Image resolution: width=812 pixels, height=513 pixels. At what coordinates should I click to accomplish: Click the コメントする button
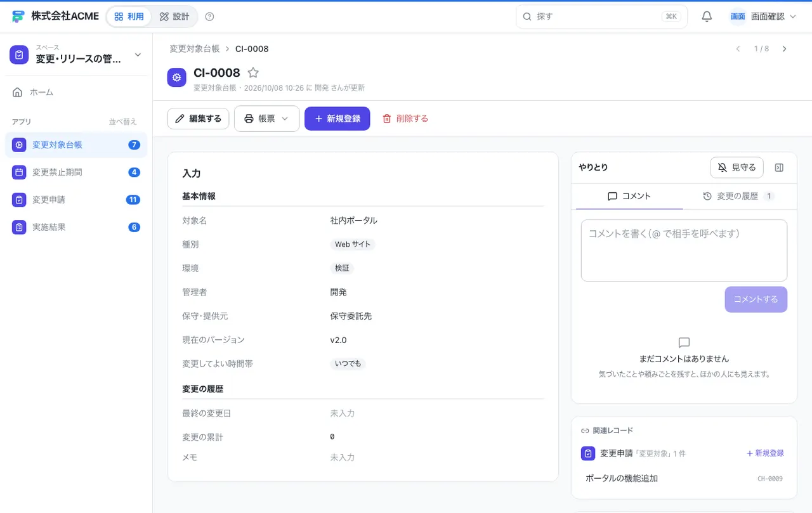pos(756,299)
